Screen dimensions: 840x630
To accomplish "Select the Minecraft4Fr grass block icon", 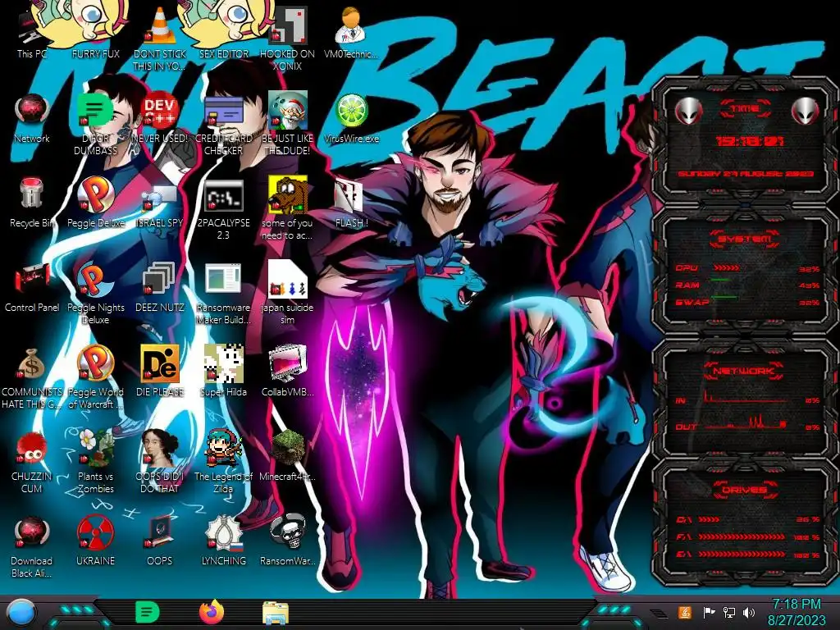I will (288, 455).
